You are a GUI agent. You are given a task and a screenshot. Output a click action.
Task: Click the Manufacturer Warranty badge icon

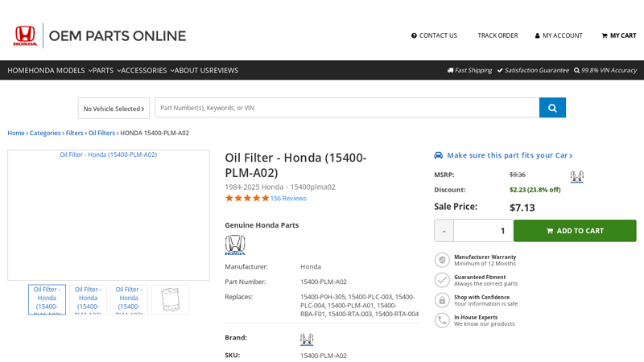[442, 260]
